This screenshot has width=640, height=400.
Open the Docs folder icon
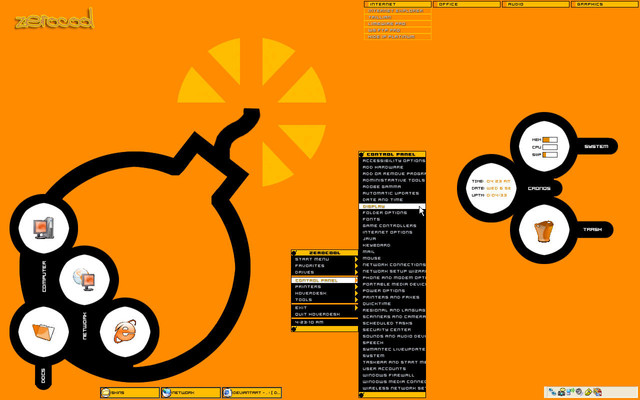coord(43,331)
